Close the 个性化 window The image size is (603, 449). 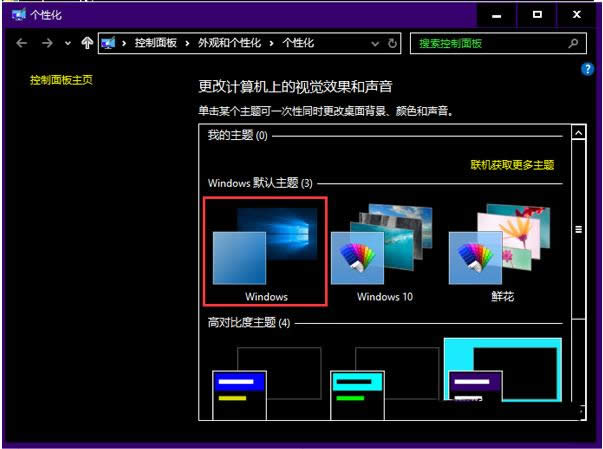576,15
